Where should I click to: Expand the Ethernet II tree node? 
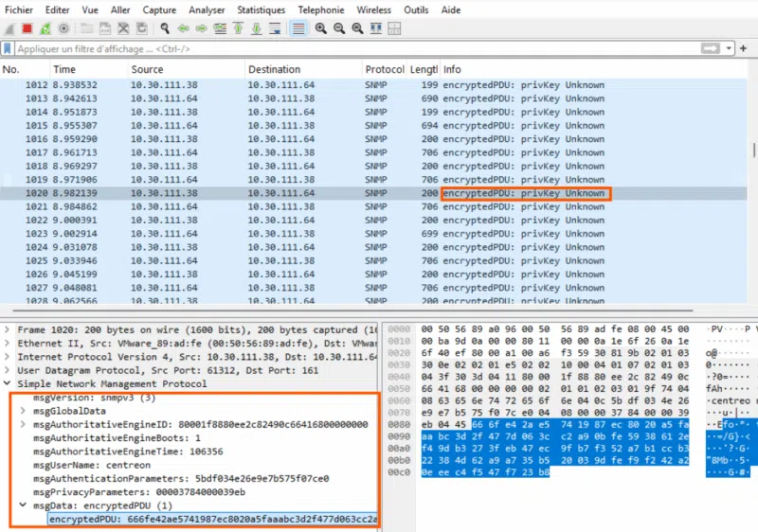click(x=9, y=344)
